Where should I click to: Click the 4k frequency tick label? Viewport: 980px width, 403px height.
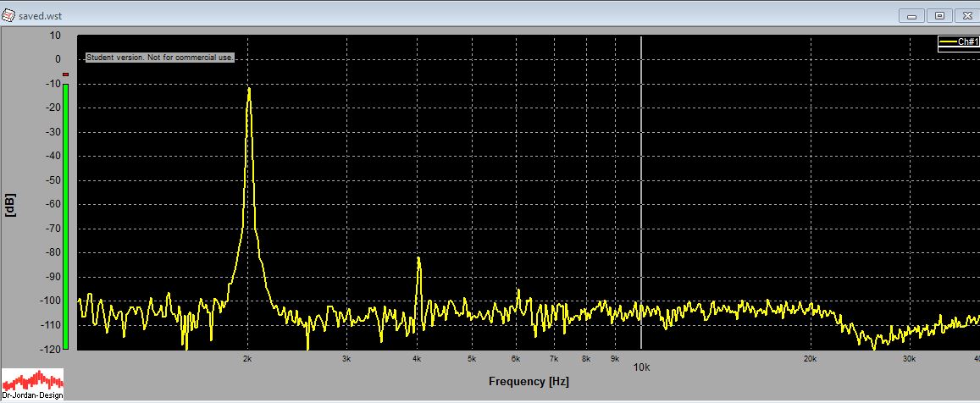[417, 359]
